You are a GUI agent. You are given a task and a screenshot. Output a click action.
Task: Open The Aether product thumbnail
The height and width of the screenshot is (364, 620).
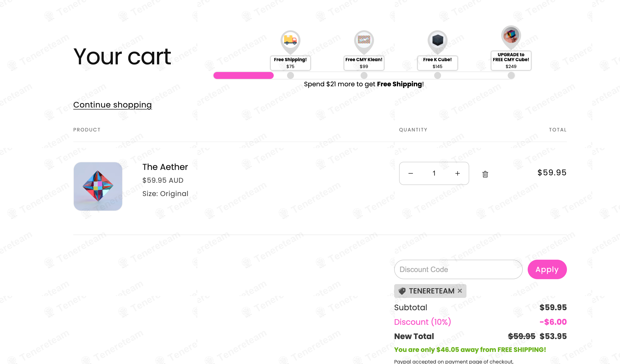98,186
